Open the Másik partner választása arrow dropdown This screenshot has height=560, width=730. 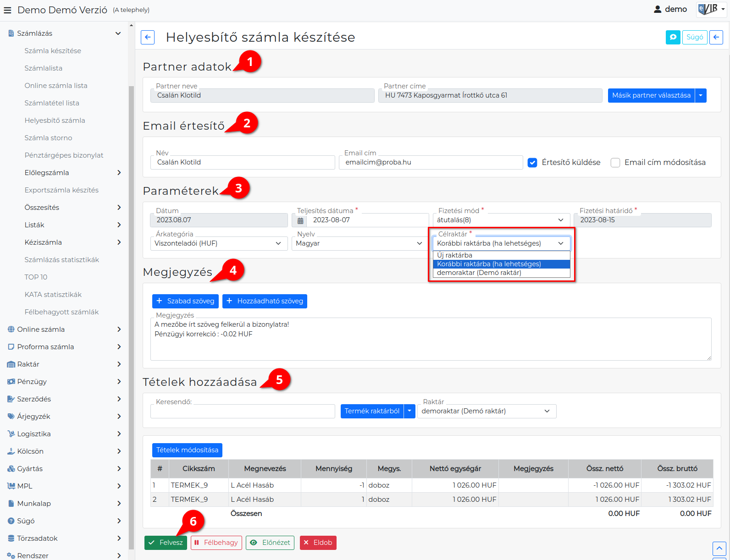point(701,96)
